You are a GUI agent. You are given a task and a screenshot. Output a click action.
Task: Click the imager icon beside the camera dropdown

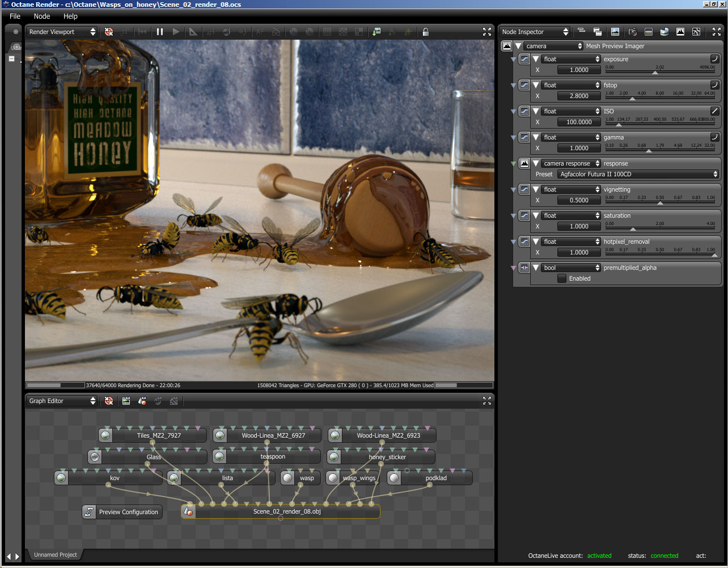pyautogui.click(x=507, y=46)
